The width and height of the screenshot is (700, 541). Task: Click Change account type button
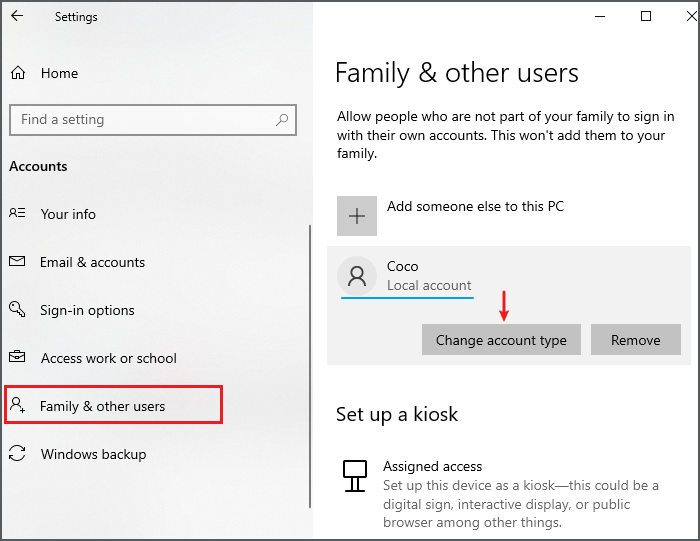pos(501,340)
